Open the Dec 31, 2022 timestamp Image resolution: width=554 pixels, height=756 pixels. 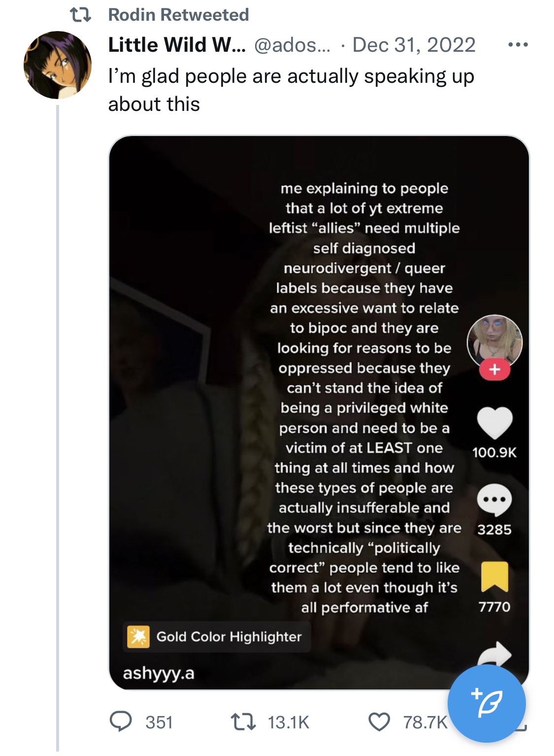tap(414, 45)
